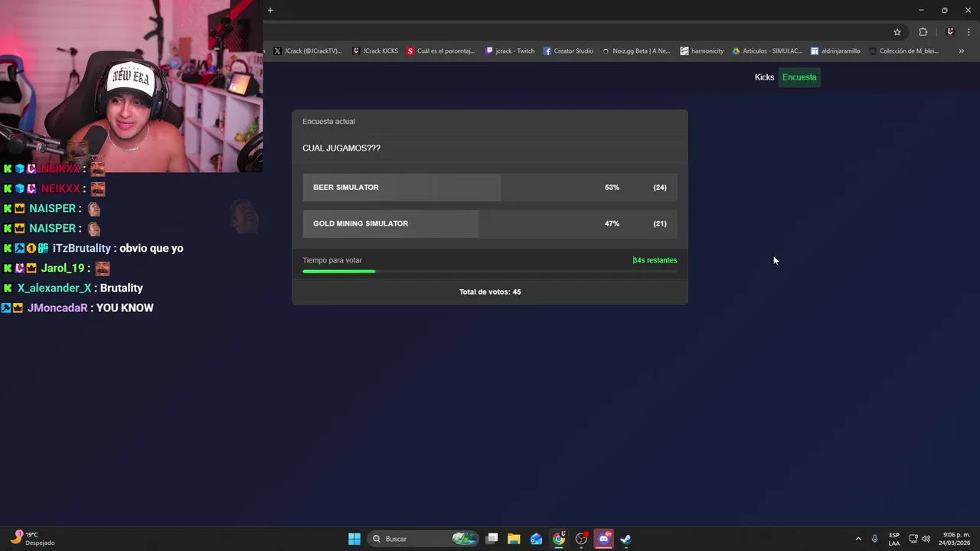The image size is (980, 551).
Task: Open Steam from the taskbar
Action: tap(626, 539)
